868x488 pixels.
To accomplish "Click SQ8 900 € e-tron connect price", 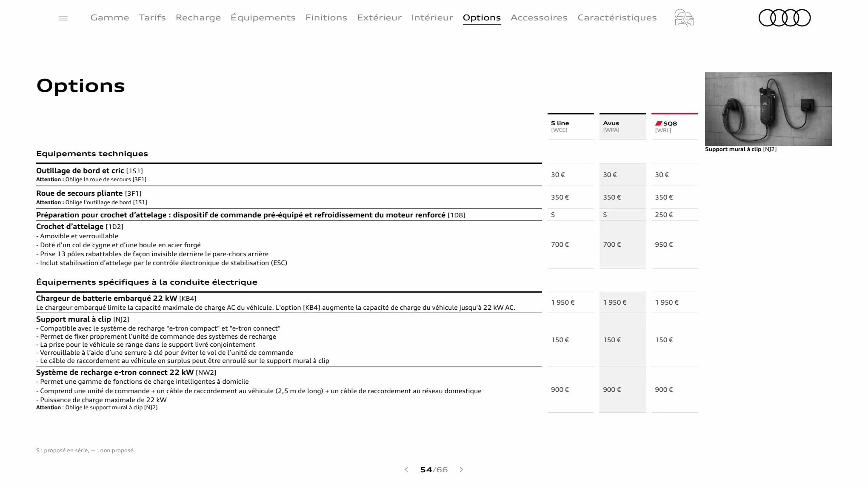I will (664, 390).
